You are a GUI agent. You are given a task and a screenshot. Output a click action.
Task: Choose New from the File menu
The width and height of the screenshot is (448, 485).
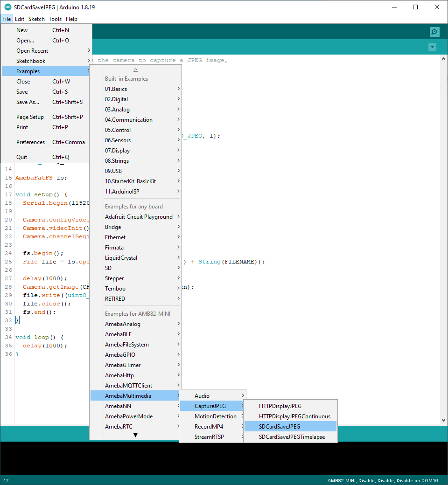(47, 30)
